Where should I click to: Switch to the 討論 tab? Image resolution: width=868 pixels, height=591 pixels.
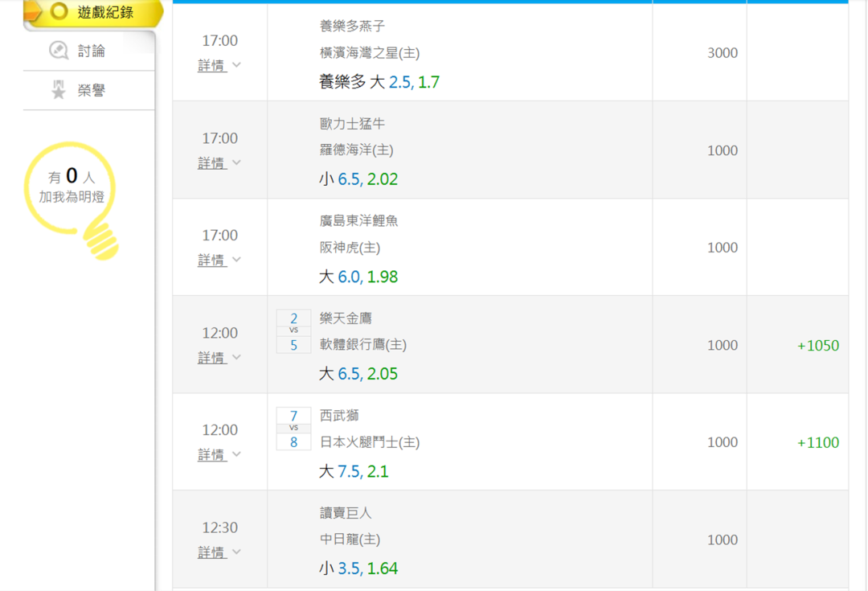[91, 51]
